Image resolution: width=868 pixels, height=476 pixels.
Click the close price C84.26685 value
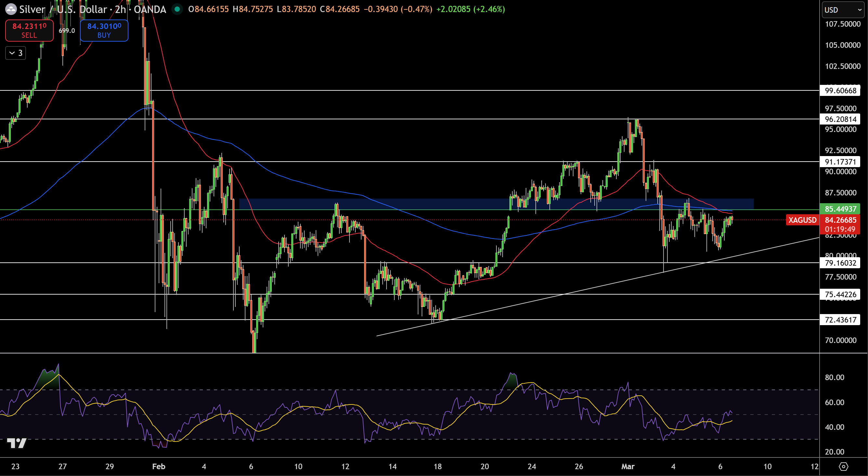[x=340, y=9]
